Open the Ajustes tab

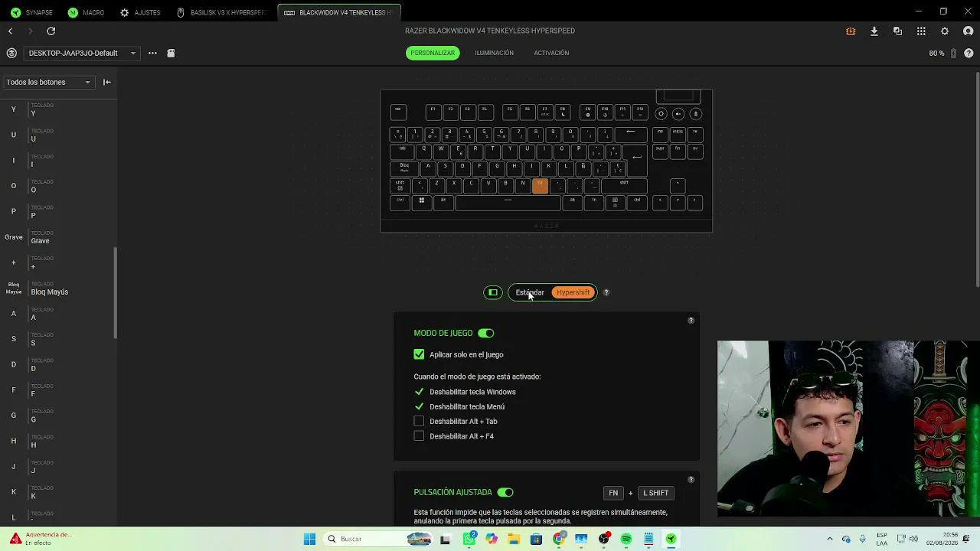(140, 12)
